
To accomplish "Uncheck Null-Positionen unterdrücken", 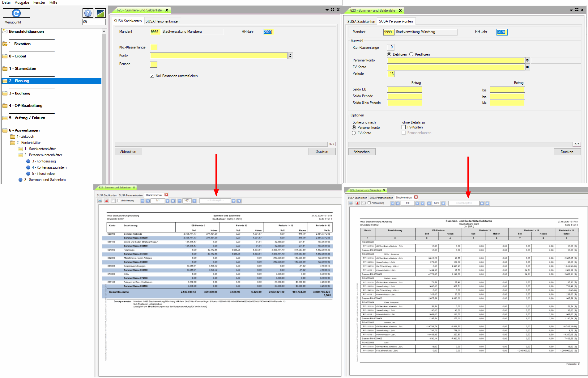I will (x=152, y=76).
